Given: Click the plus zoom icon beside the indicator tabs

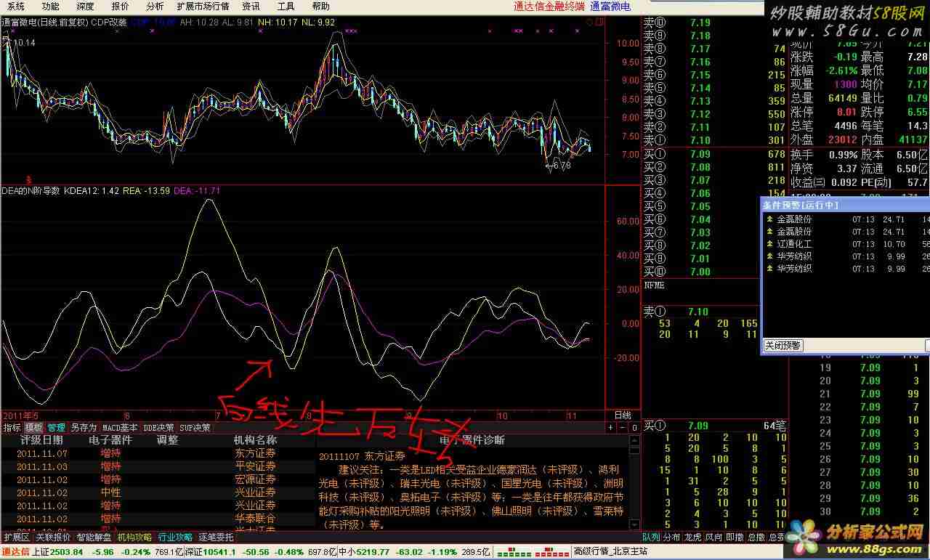Looking at the screenshot, I should (x=611, y=428).
